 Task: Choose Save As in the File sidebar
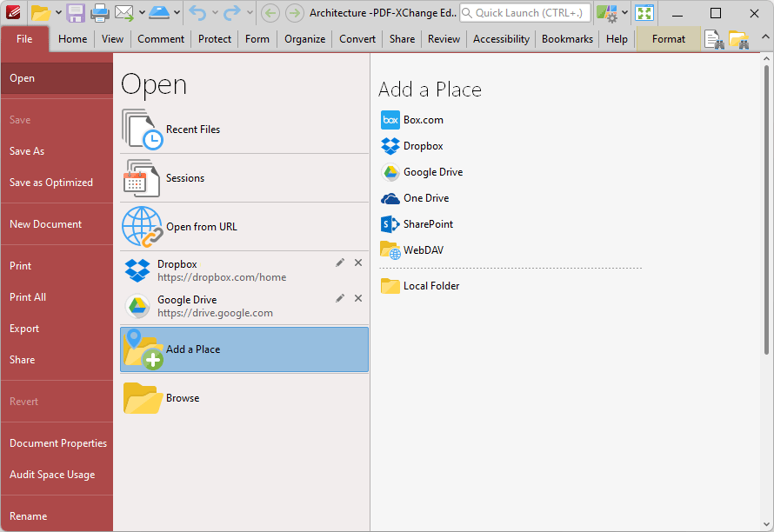point(57,151)
